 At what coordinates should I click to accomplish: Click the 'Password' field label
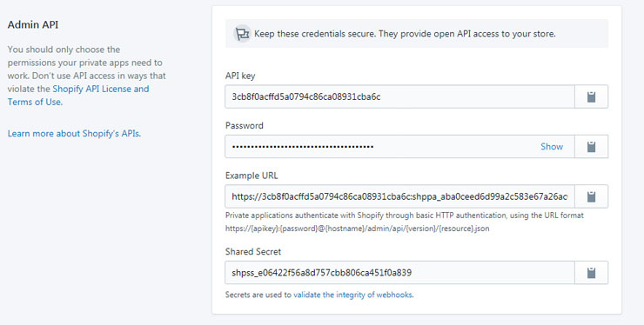click(245, 125)
